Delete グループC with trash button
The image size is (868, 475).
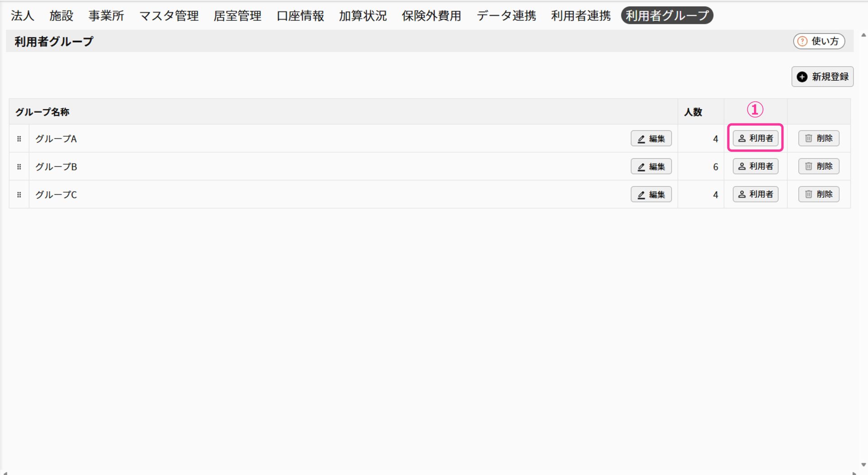(819, 194)
